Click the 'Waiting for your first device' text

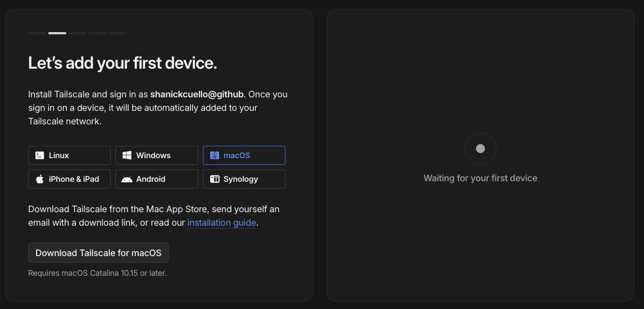(480, 178)
